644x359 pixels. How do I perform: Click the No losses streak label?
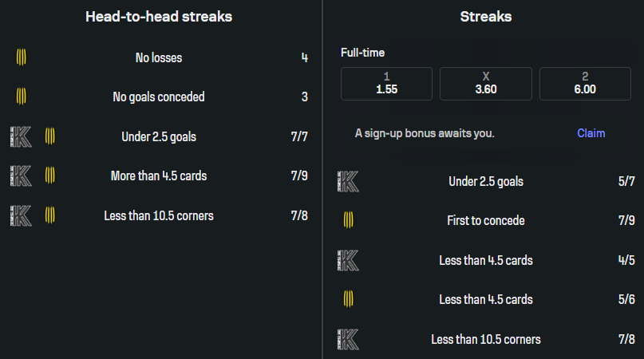(159, 57)
